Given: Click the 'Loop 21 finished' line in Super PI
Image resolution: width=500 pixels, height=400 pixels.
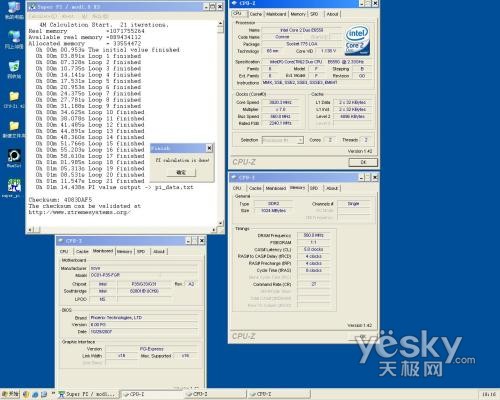Looking at the screenshot, I should click(x=90, y=181).
